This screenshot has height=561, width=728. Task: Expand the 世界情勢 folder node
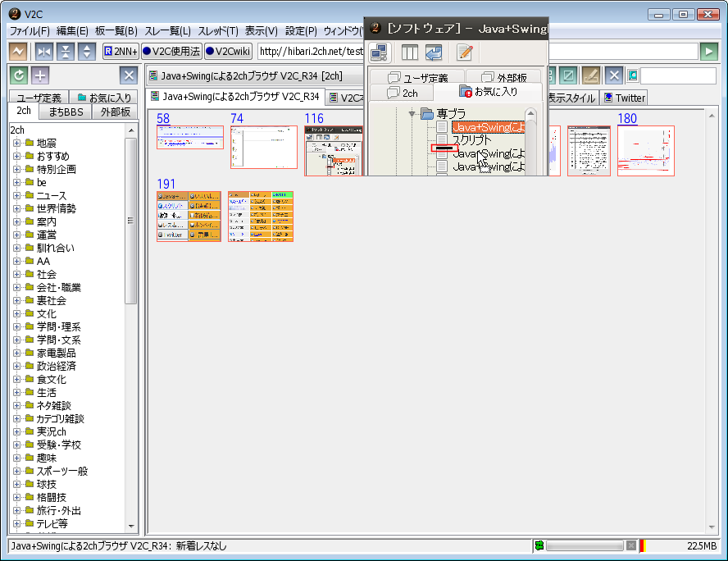point(16,209)
